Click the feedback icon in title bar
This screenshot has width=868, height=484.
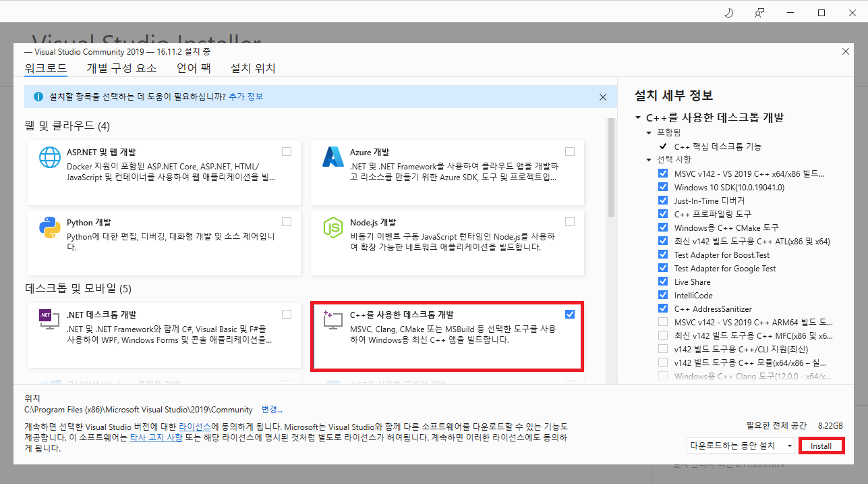(x=759, y=13)
